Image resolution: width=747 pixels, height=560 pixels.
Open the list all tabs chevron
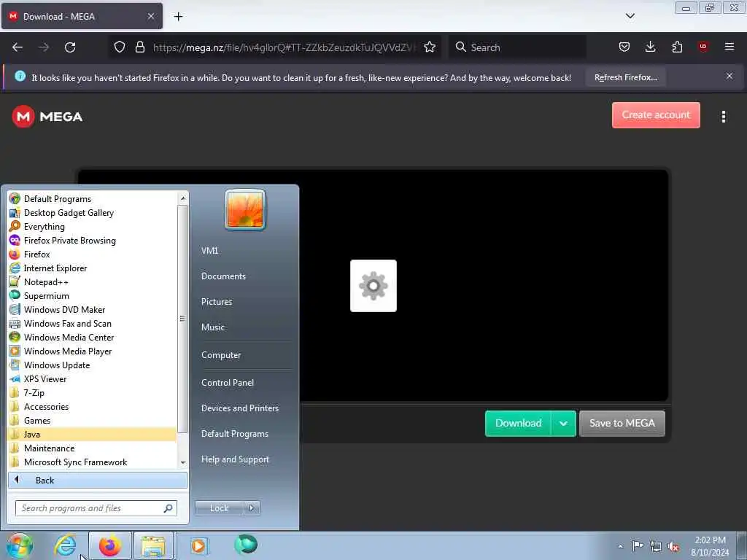[630, 16]
